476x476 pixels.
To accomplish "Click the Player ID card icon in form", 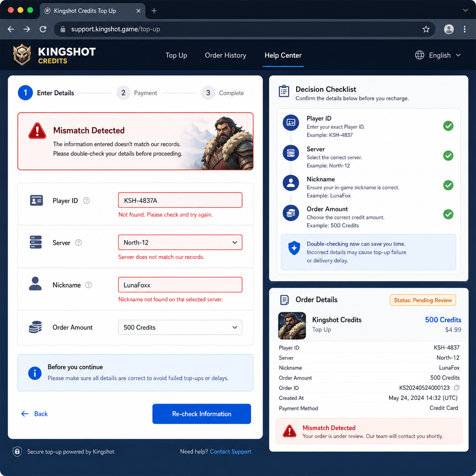I will point(36,200).
